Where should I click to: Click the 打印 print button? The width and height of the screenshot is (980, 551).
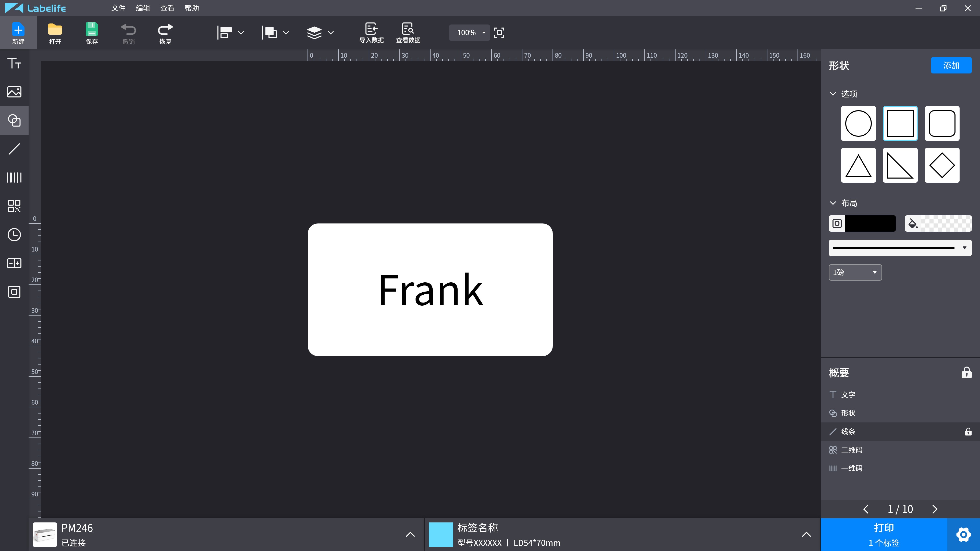(883, 535)
